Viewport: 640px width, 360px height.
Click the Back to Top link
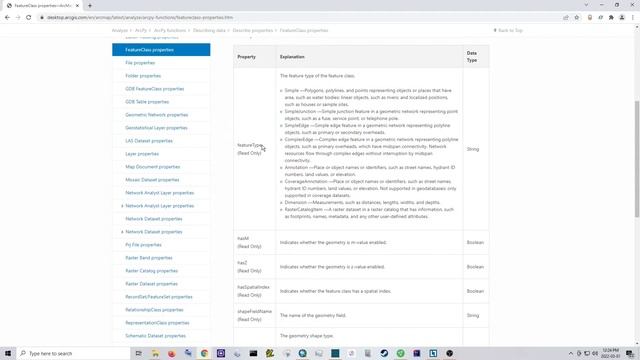(x=508, y=31)
